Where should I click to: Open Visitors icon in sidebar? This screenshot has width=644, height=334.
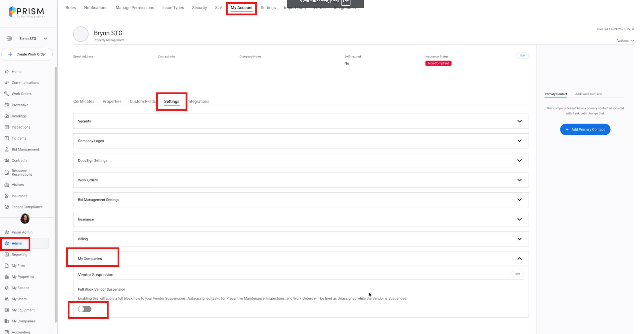7,185
